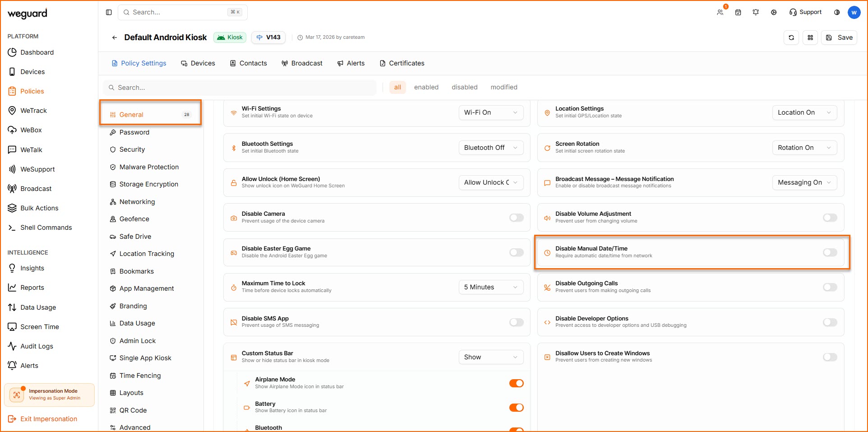Select the modified filter tab
The image size is (868, 432).
tap(504, 87)
